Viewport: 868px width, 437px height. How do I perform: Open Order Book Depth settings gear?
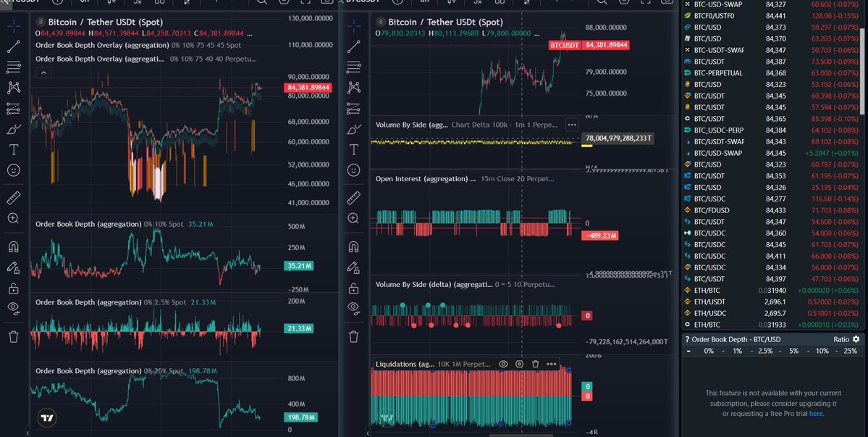tap(856, 339)
